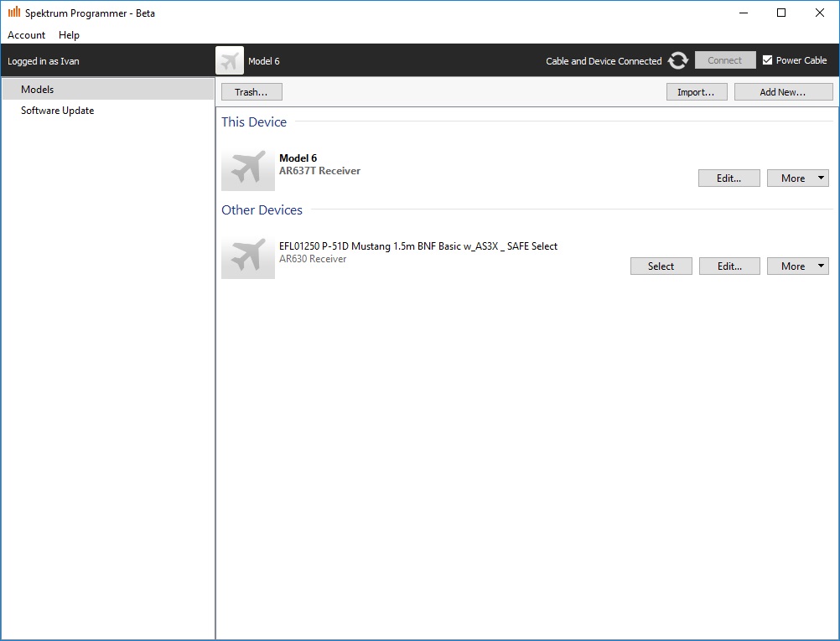
Task: Click the Spektrum Programmer logo icon
Action: tap(13, 13)
